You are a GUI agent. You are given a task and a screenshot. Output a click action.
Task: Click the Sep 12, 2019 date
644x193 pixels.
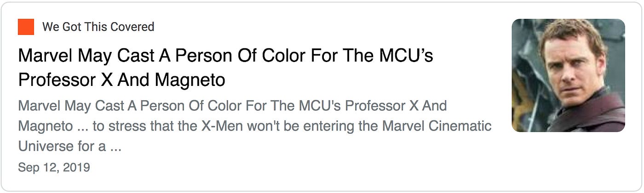[54, 168]
